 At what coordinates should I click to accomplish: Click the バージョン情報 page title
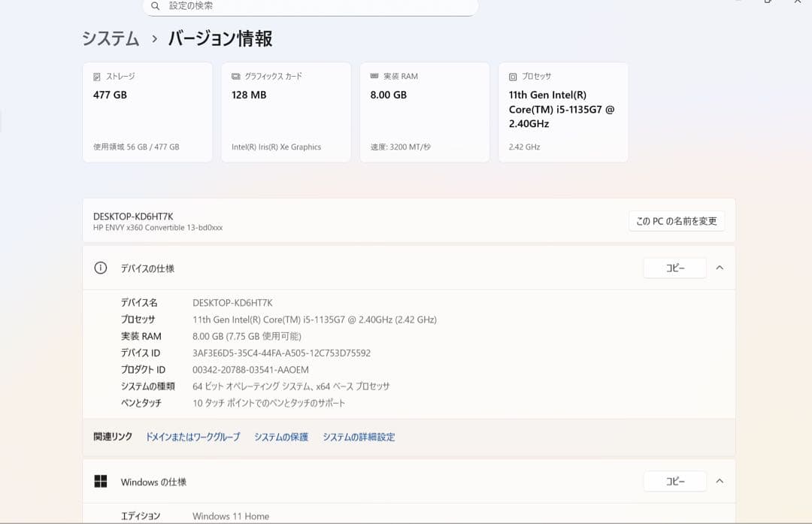coord(220,39)
